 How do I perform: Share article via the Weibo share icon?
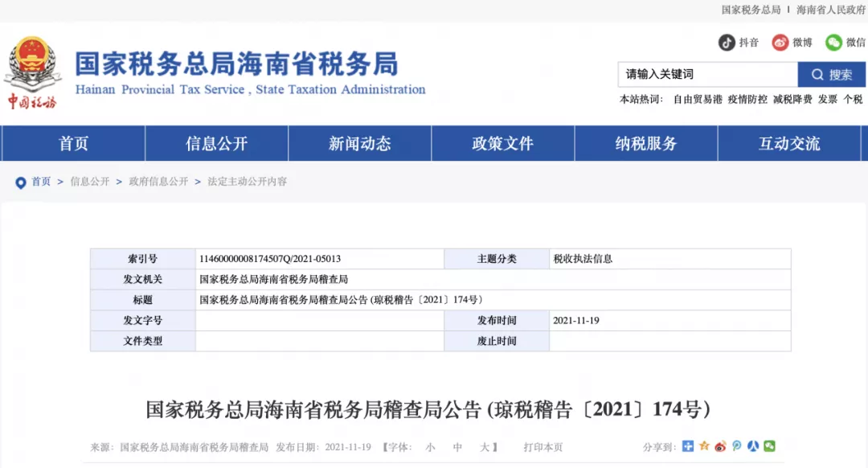pos(721,446)
